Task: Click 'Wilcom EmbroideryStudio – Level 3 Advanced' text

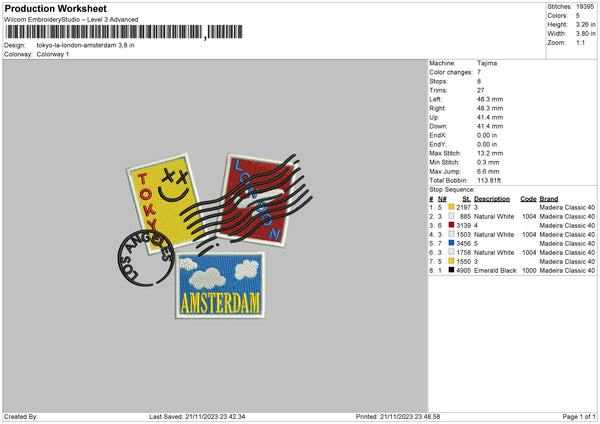Action: point(71,20)
